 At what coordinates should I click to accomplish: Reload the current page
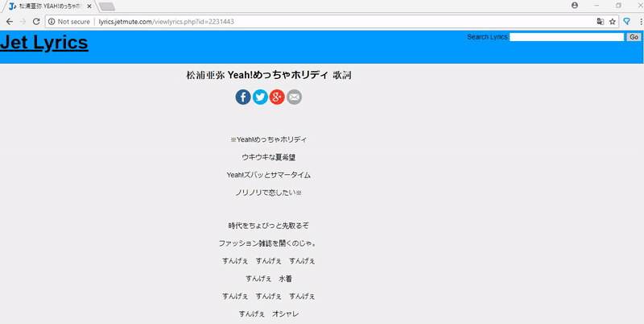36,22
